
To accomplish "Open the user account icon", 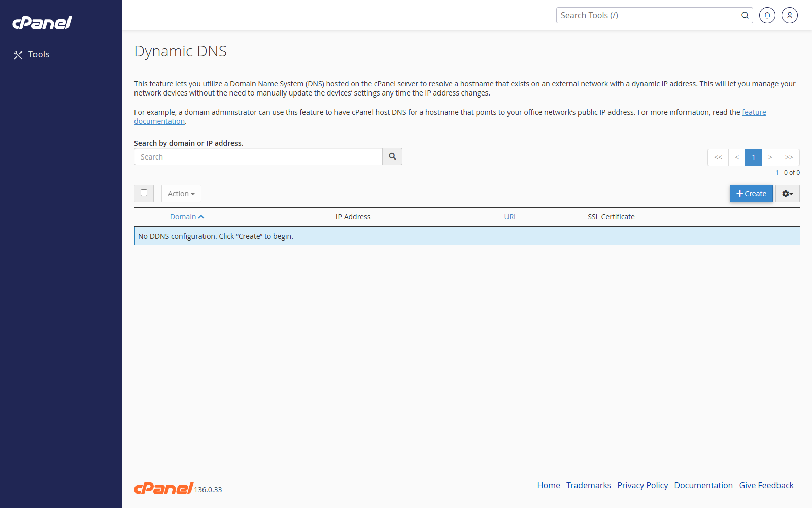I will click(790, 15).
